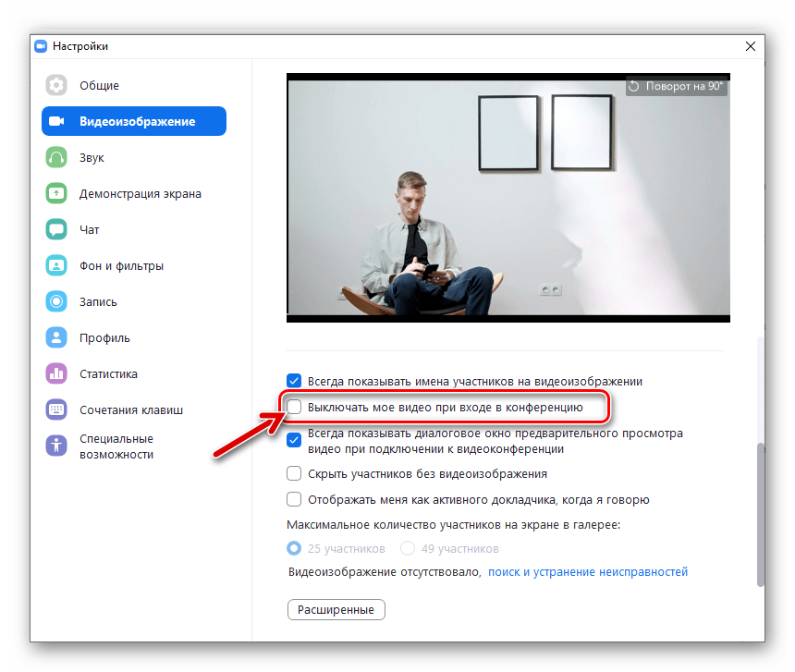Click the Chat bubble icon
Viewport: 795px width, 672px height.
point(56,229)
